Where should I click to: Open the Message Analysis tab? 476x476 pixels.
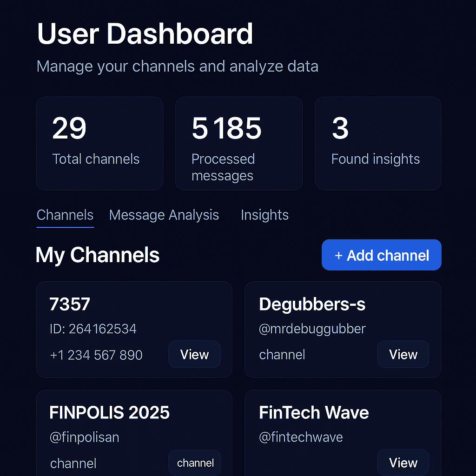164,215
